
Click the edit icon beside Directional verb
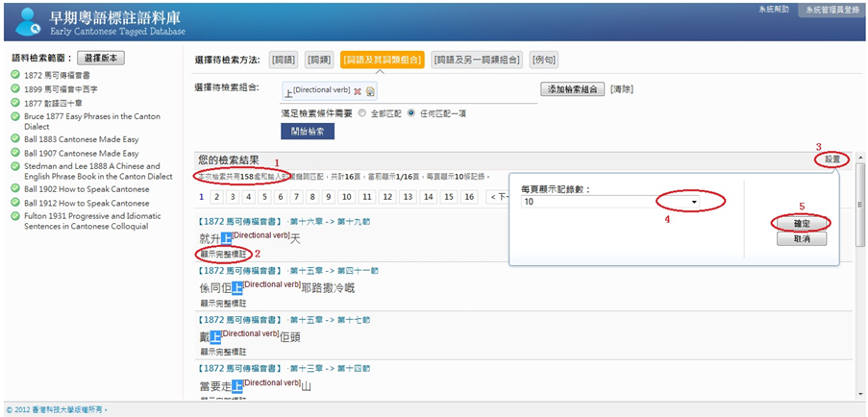click(371, 91)
